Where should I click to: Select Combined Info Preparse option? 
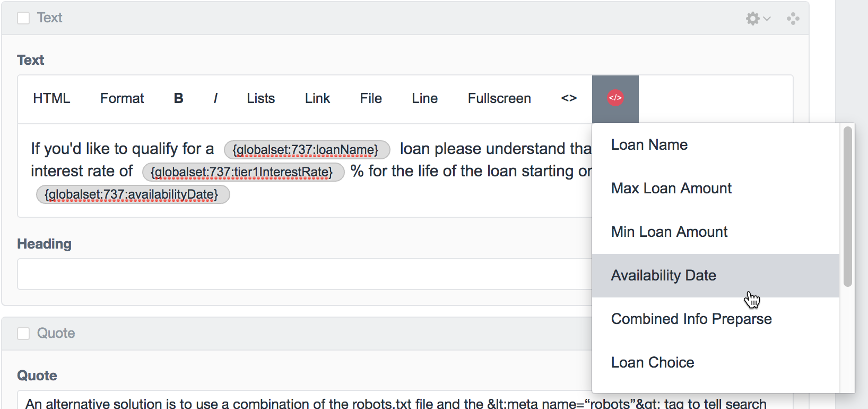tap(716, 319)
